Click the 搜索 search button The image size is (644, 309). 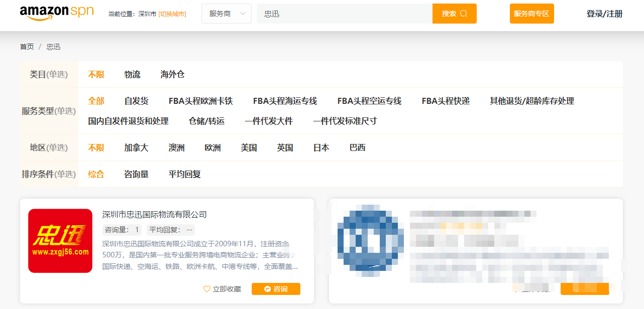click(x=454, y=14)
